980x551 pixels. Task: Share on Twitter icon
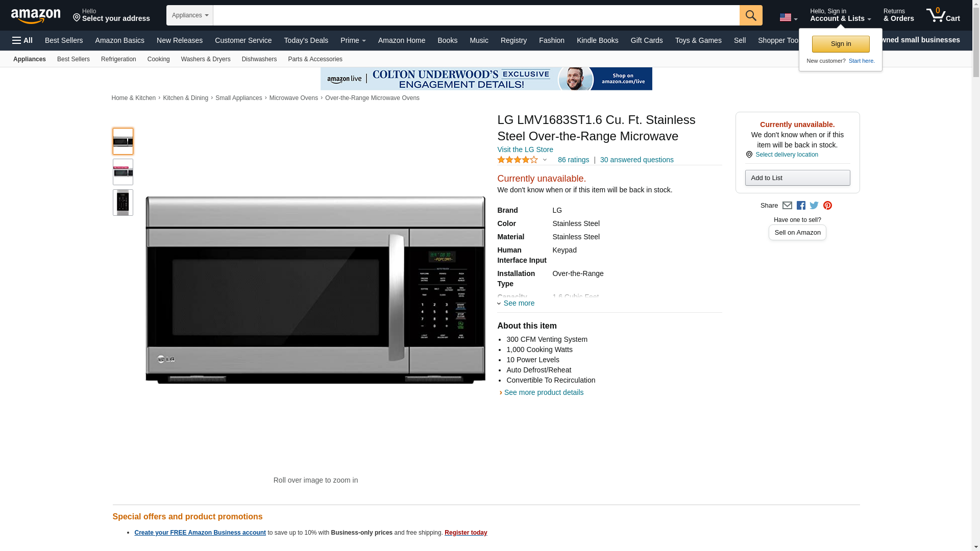pyautogui.click(x=814, y=206)
